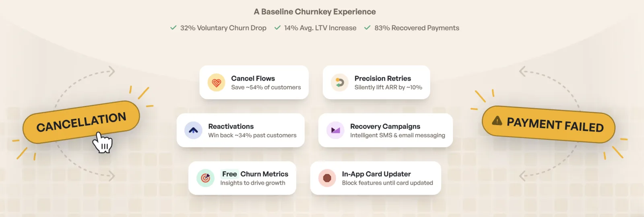The image size is (644, 217).
Task: Click checkmark beside 32% Voluntary Churn Drop
Action: pos(173,28)
